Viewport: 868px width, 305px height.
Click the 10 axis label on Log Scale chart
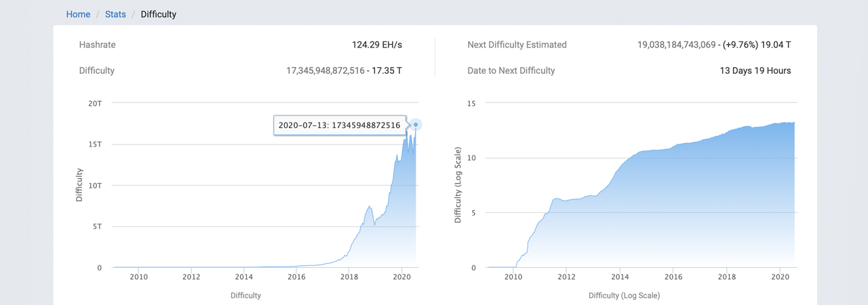[x=471, y=158]
